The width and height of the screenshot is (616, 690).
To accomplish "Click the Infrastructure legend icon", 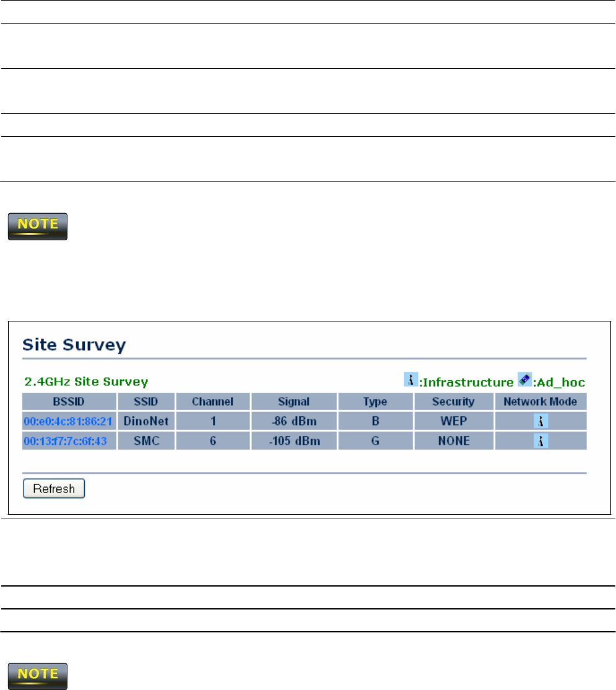I will [410, 379].
